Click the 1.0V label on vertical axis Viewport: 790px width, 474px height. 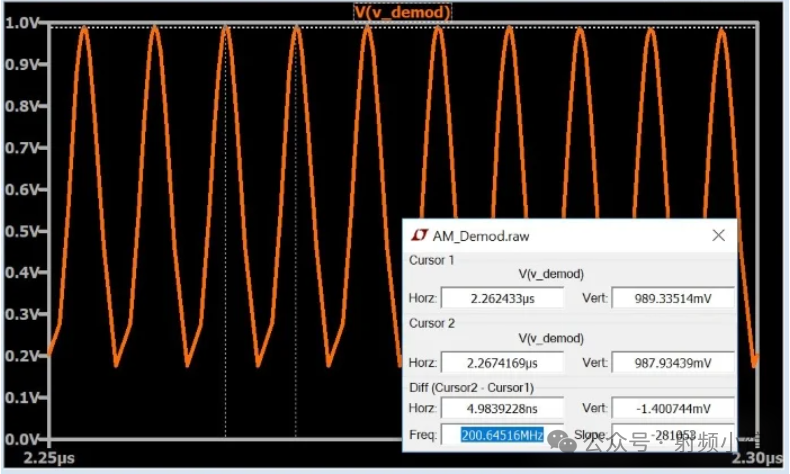coord(22,22)
